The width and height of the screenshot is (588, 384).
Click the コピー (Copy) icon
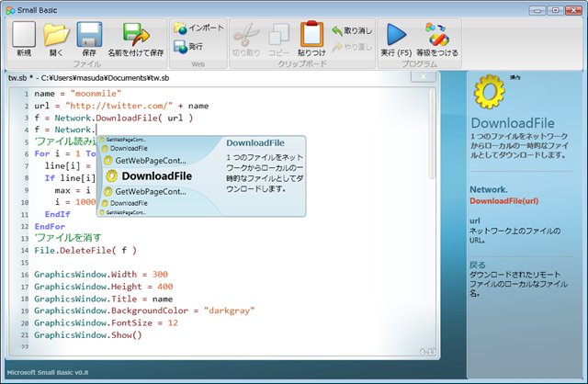tap(278, 36)
